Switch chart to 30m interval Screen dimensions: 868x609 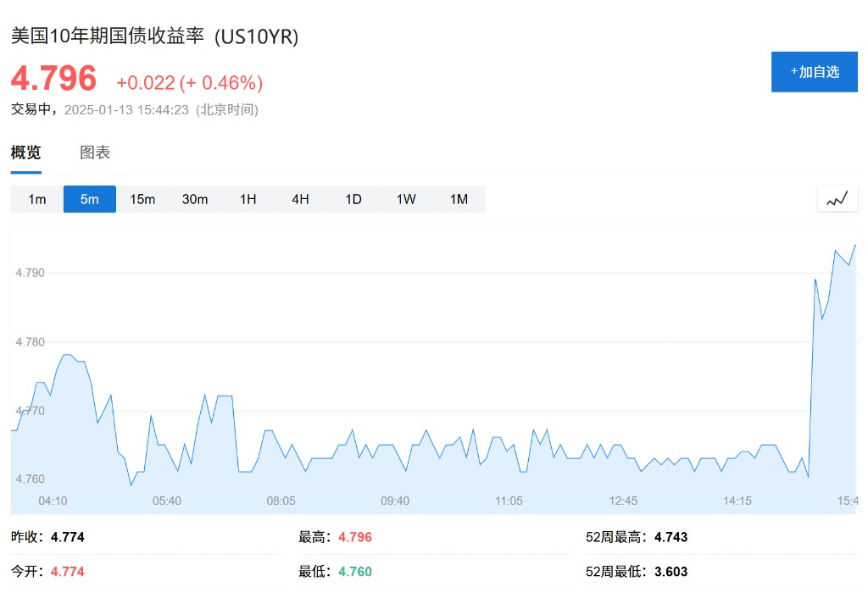pyautogui.click(x=195, y=199)
